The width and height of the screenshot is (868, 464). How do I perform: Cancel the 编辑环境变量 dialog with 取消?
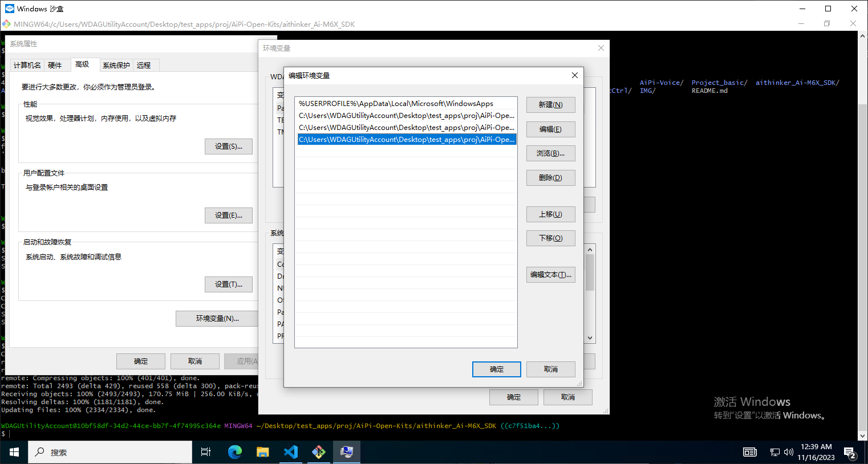[x=550, y=369]
